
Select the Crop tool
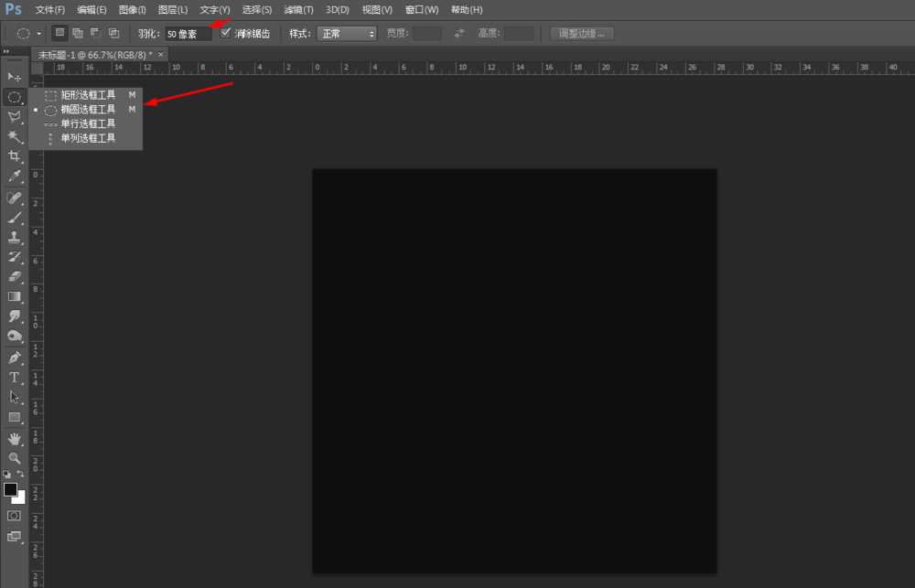(x=15, y=155)
